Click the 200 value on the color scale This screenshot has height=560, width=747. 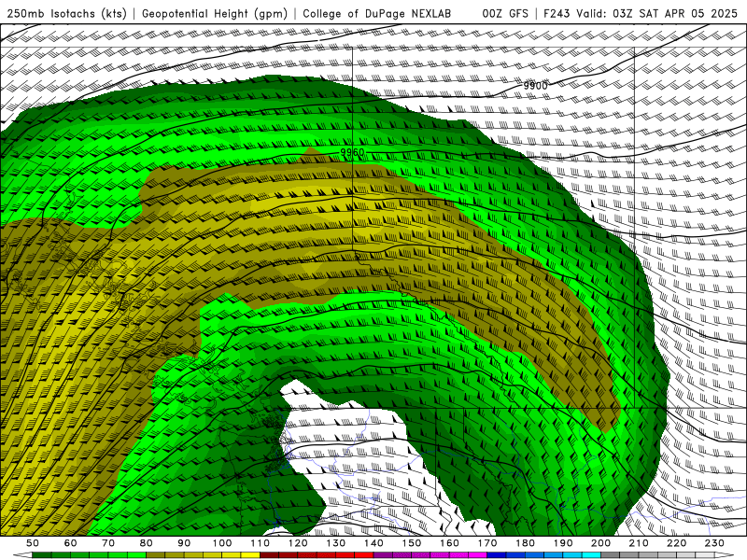point(601,543)
